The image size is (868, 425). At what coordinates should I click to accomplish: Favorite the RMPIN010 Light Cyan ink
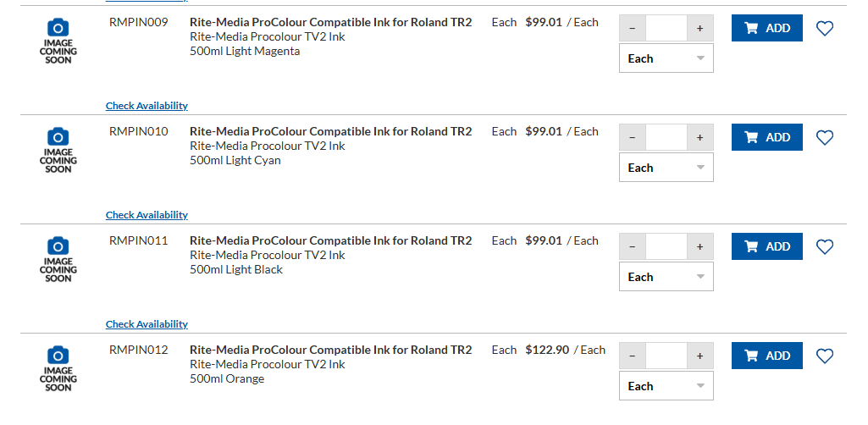click(x=825, y=137)
